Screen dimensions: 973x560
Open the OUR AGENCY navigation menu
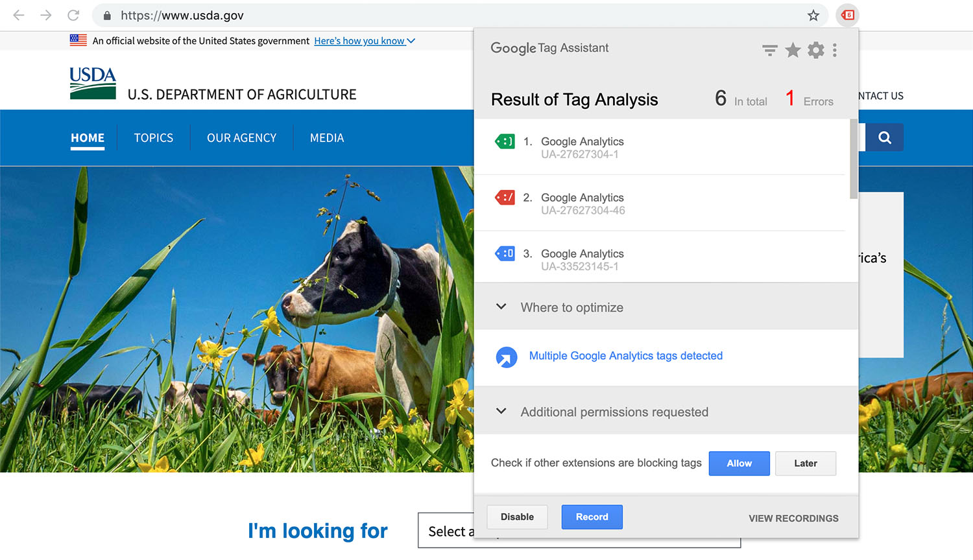[241, 138]
